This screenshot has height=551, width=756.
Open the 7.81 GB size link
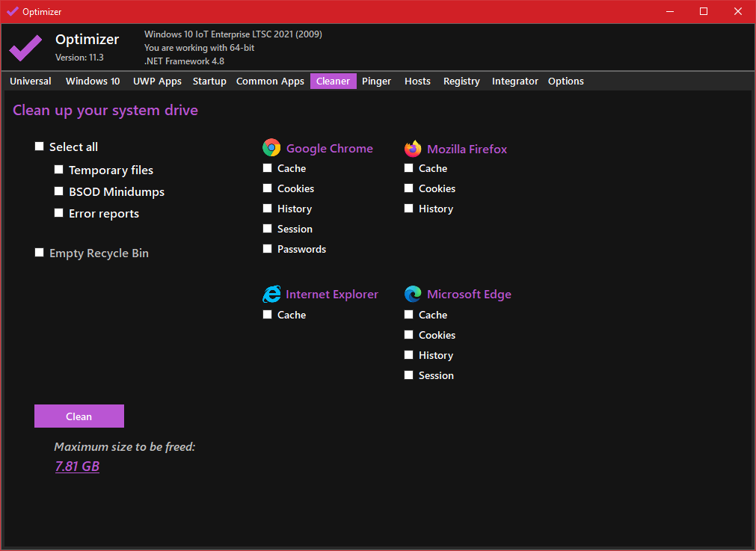[x=77, y=467]
